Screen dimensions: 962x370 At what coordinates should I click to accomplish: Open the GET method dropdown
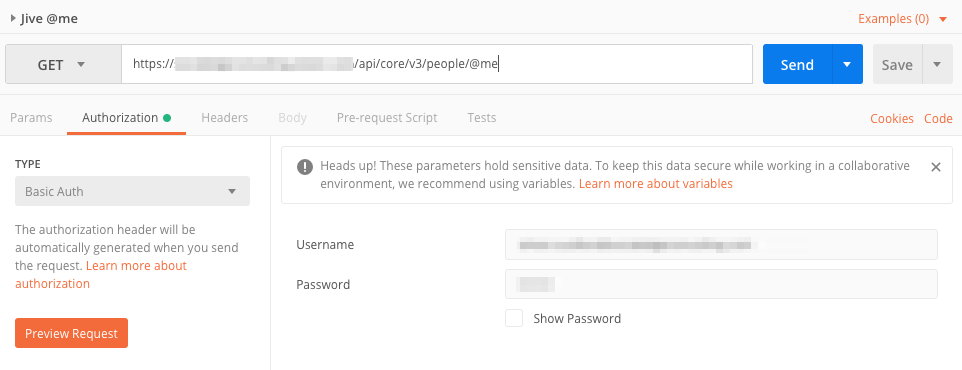[x=63, y=64]
